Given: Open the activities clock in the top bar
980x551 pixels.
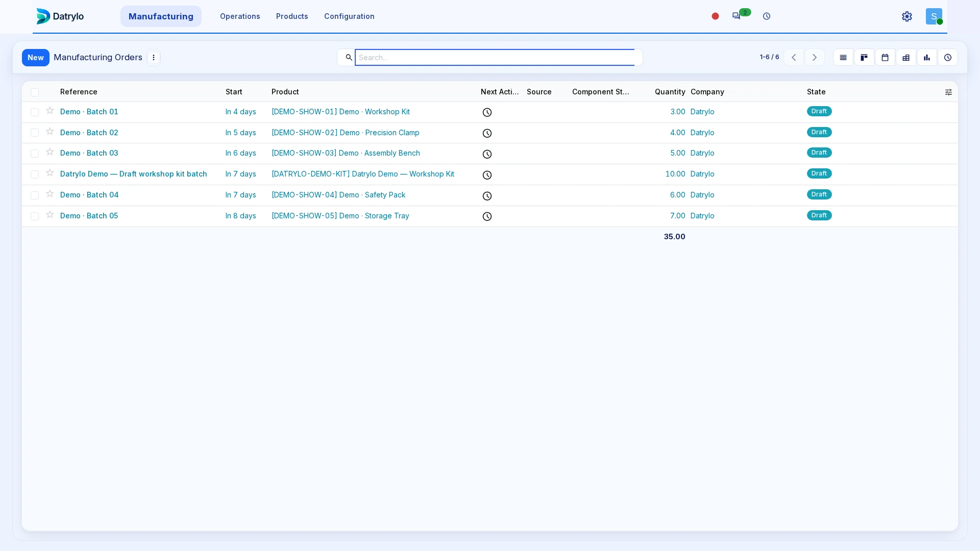Looking at the screenshot, I should tap(767, 16).
